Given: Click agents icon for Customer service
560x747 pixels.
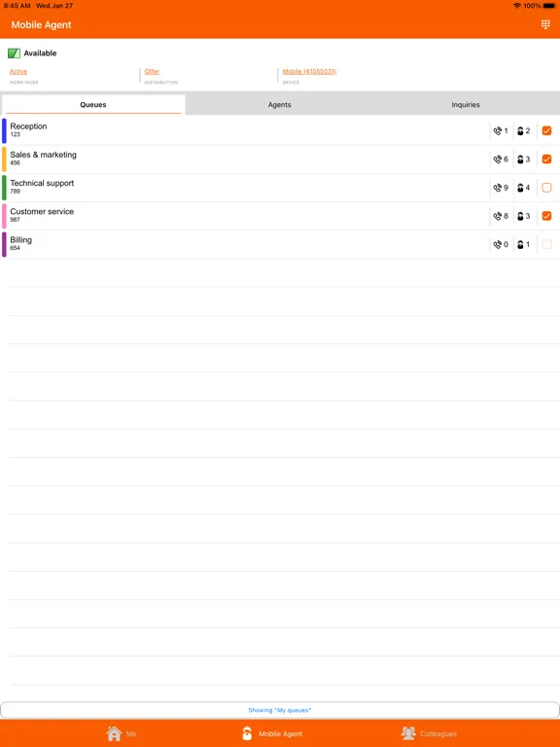Looking at the screenshot, I should click(520, 216).
